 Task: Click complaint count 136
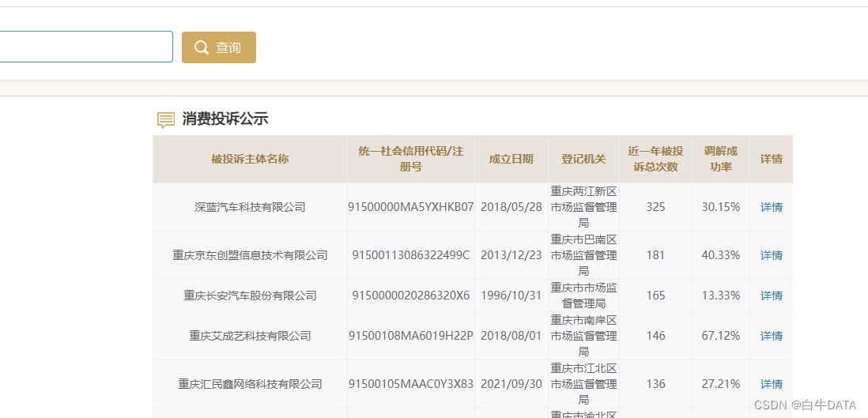(x=655, y=384)
